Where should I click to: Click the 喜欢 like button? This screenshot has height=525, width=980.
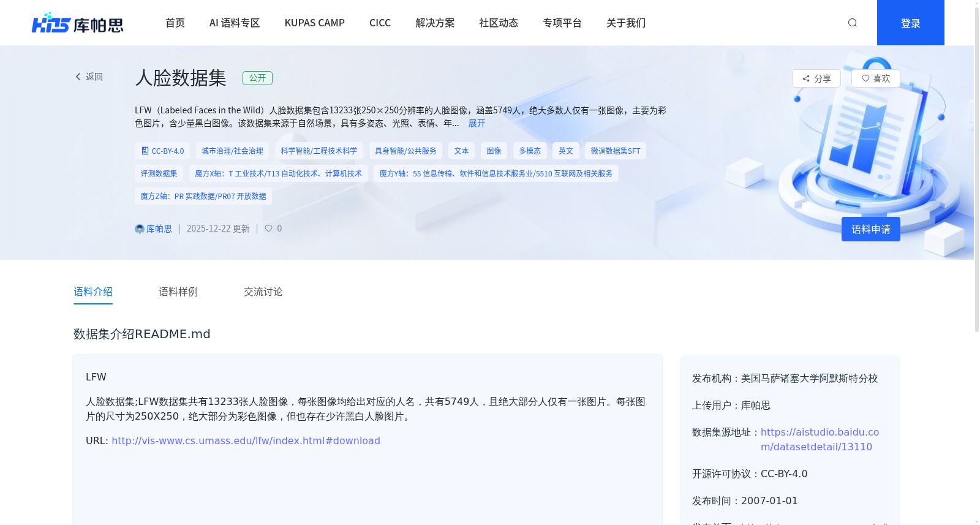tap(876, 78)
